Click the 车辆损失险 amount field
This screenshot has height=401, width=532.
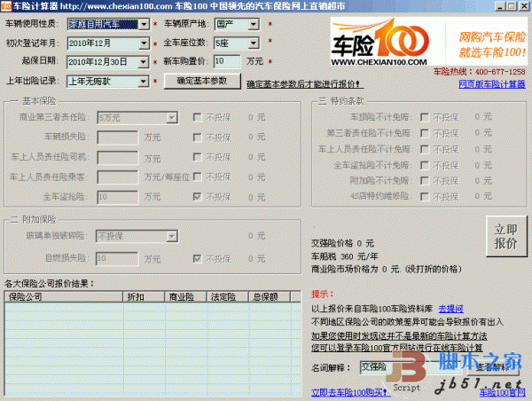[x=118, y=138]
